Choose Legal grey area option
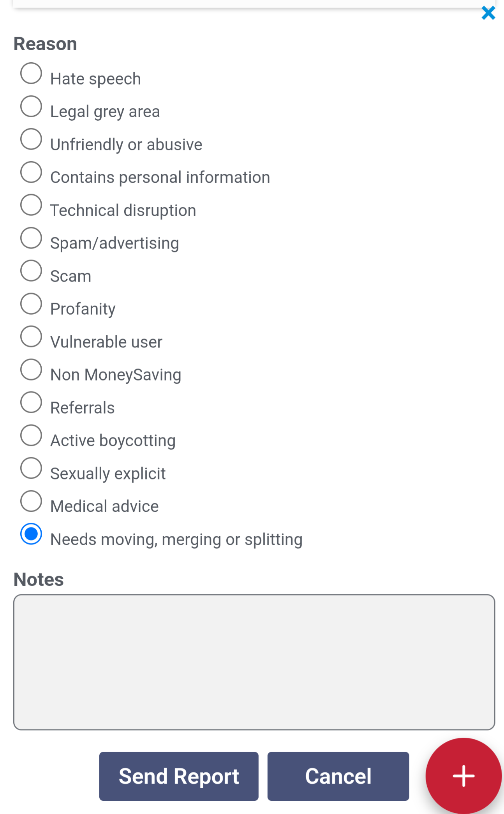 coord(31,106)
